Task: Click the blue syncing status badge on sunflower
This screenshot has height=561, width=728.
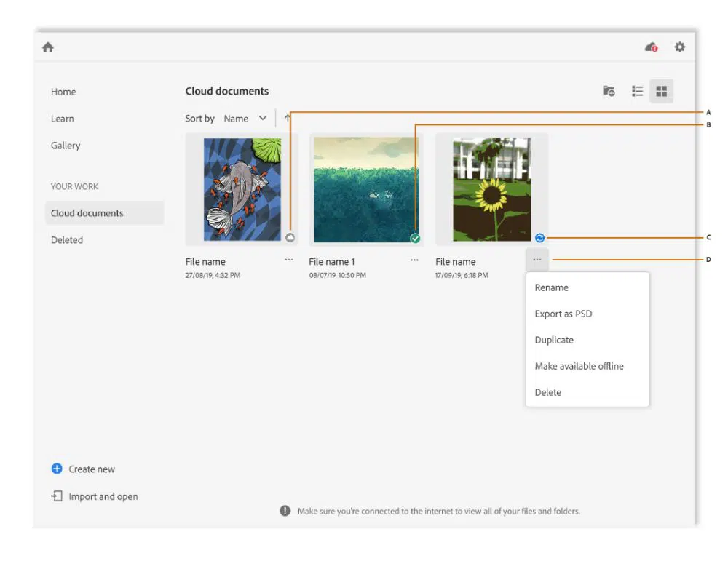Action: coord(539,237)
